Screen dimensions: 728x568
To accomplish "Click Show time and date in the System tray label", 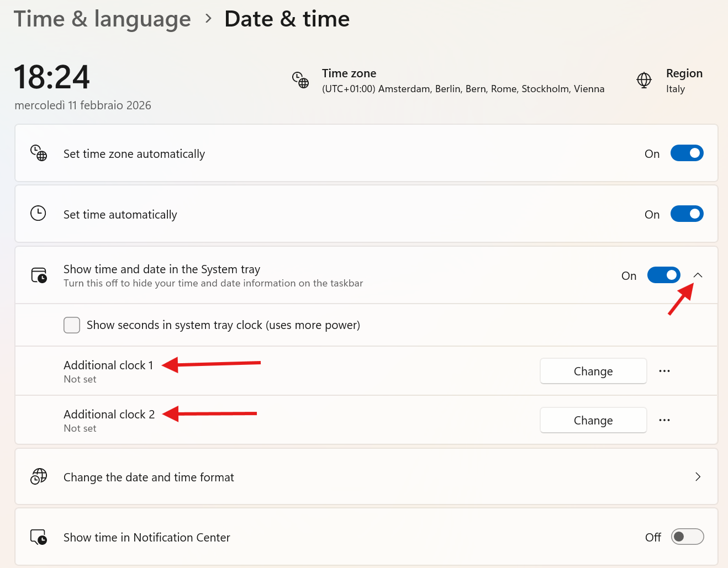I will [x=162, y=269].
